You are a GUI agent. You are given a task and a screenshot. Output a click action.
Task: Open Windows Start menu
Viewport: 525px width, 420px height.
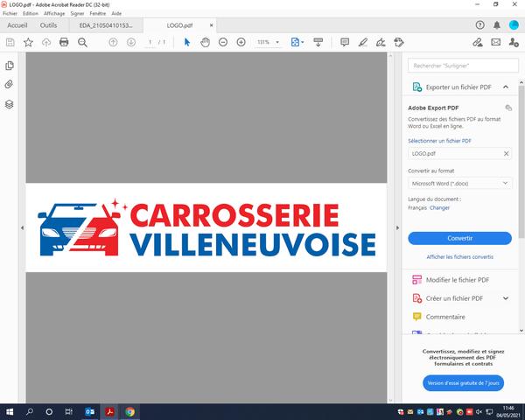(x=10, y=411)
